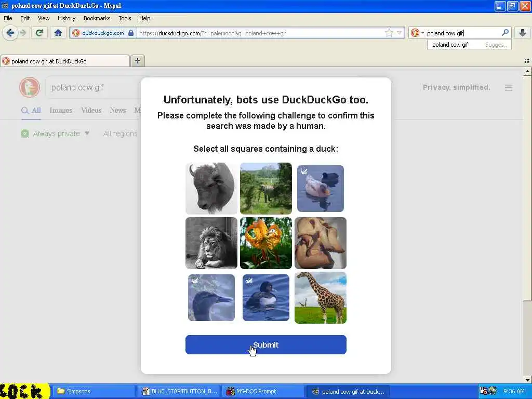Open the All regions filter

[x=120, y=134]
